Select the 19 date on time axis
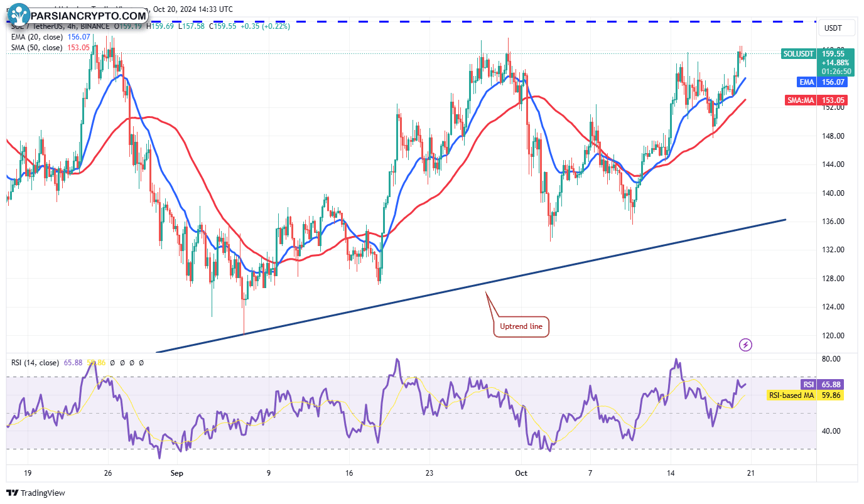 (x=28, y=472)
